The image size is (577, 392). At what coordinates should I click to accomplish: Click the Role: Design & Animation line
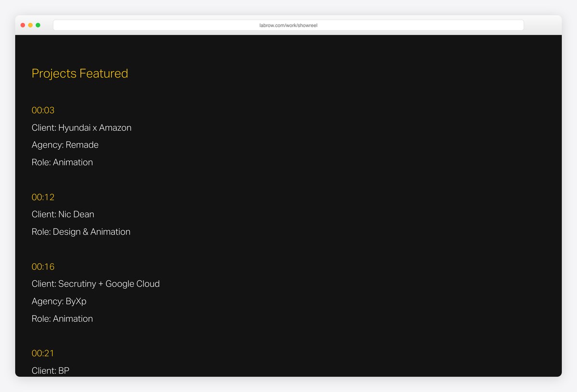click(x=81, y=231)
